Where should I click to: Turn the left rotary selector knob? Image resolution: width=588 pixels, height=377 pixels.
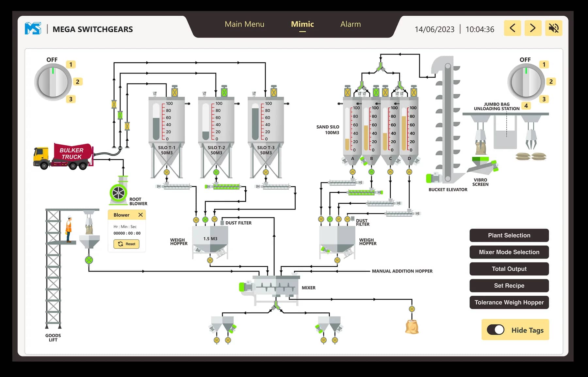point(53,82)
